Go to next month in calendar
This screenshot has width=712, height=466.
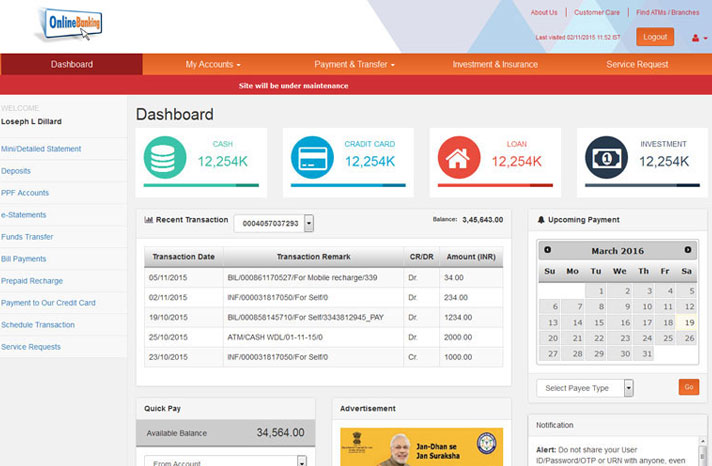click(x=688, y=250)
